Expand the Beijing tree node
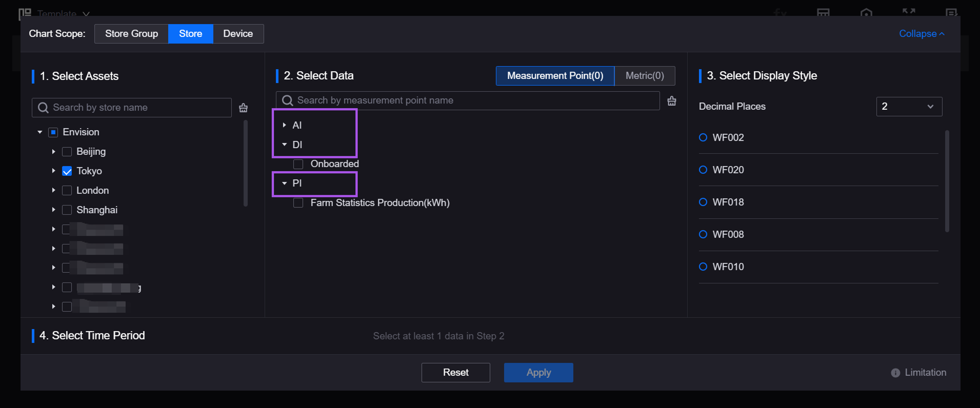Viewport: 980px width, 408px height. (x=54, y=152)
